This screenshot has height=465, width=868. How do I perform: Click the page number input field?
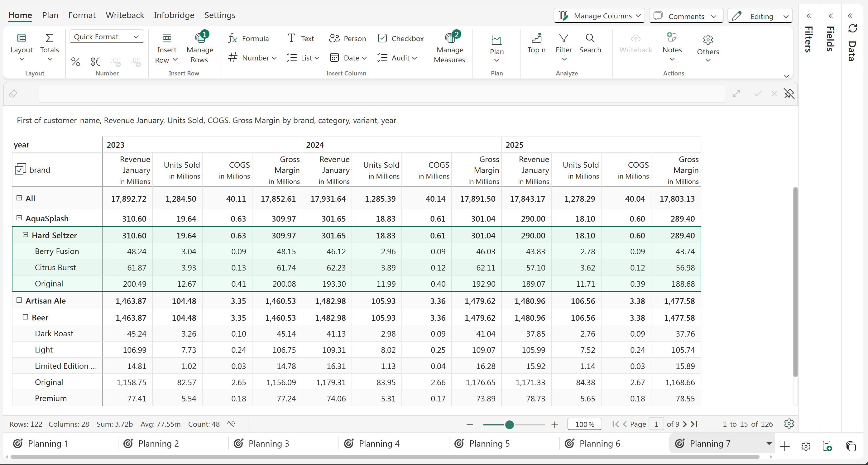point(656,424)
